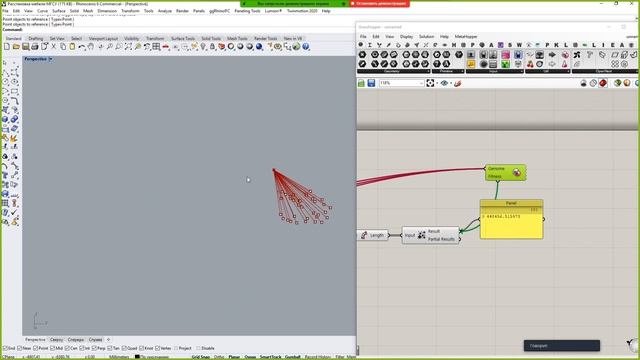Toggle the Near osnap checkbox
Screen dimensions: 640x360
click(x=21, y=348)
